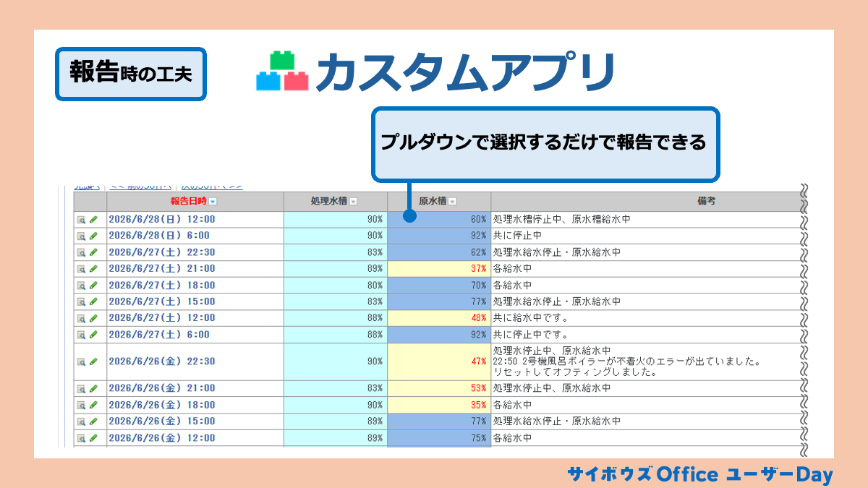This screenshot has width=868, height=488.
Task: Select 88% treated tank value in the 6/27 6:00 row
Action: click(375, 335)
